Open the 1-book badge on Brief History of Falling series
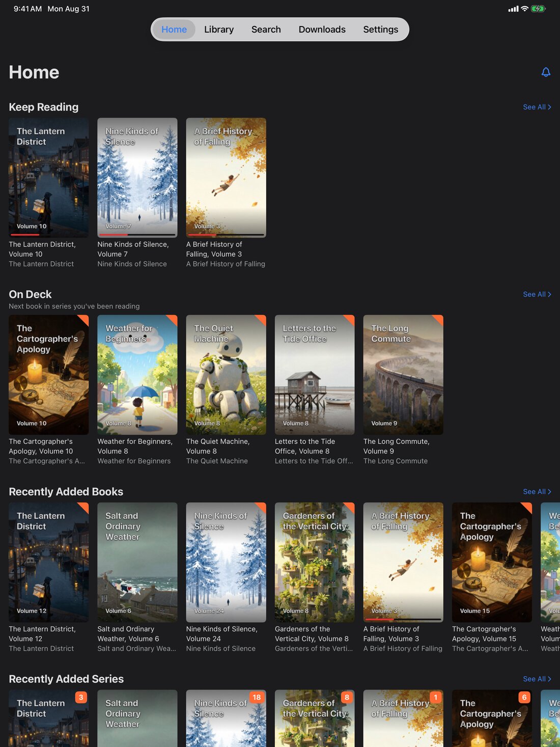 click(x=435, y=697)
